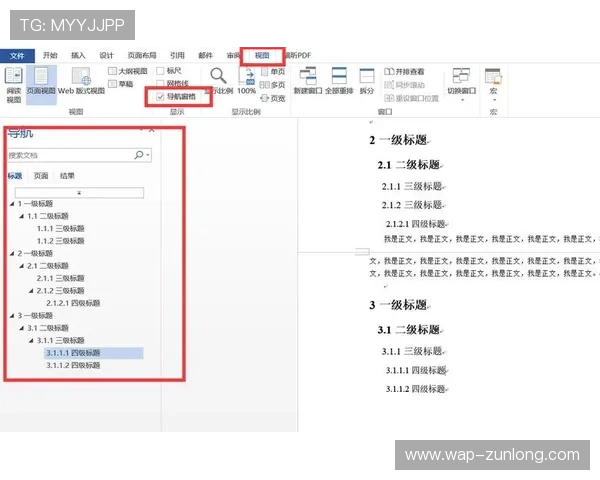Screen dimensions: 600x480
Task: Click '3.1 二级标题' heading in document
Action: coord(408,330)
